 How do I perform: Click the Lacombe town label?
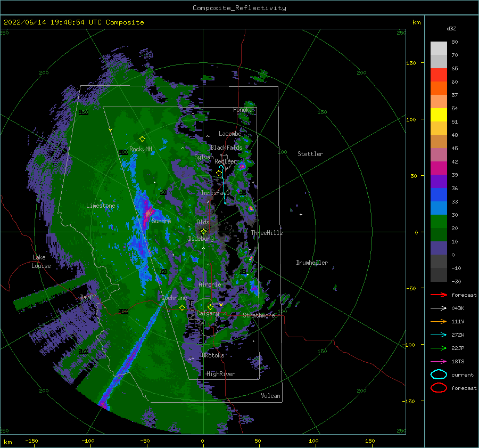[x=230, y=134]
